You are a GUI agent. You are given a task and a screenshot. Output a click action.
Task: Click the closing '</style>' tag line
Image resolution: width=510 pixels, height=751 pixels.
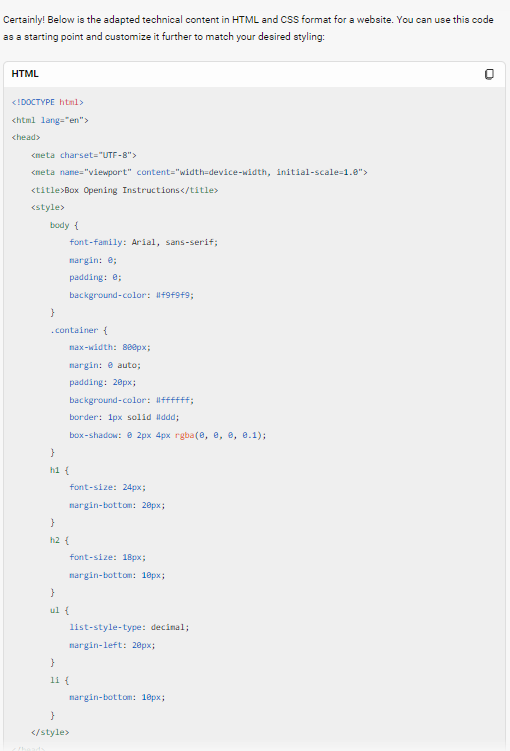pyautogui.click(x=50, y=732)
